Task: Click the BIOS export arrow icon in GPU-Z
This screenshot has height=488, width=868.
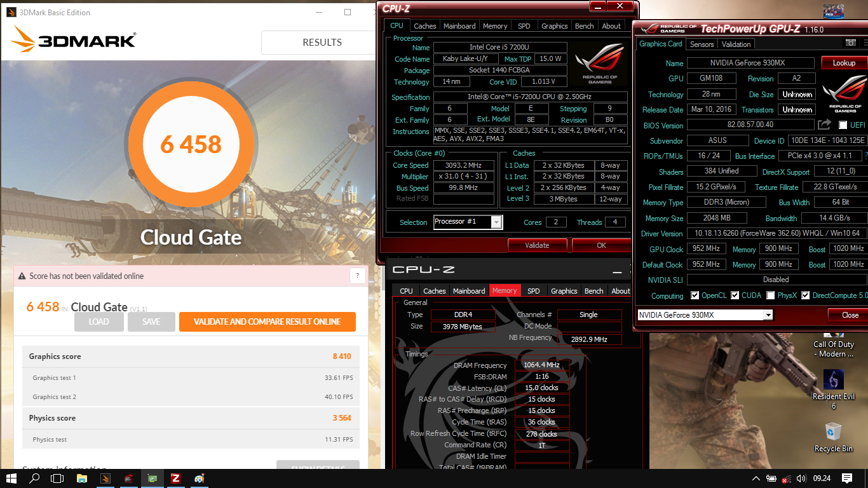Action: click(825, 125)
